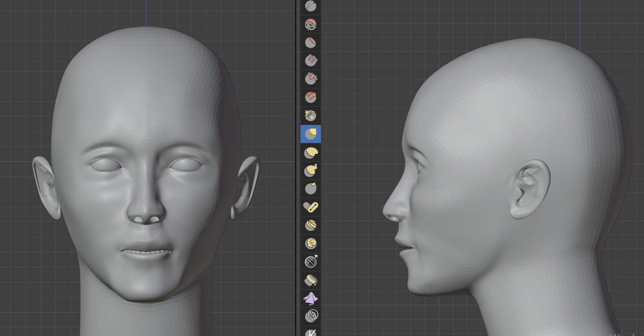
Task: Click the highlighted Grab brush
Action: (311, 134)
